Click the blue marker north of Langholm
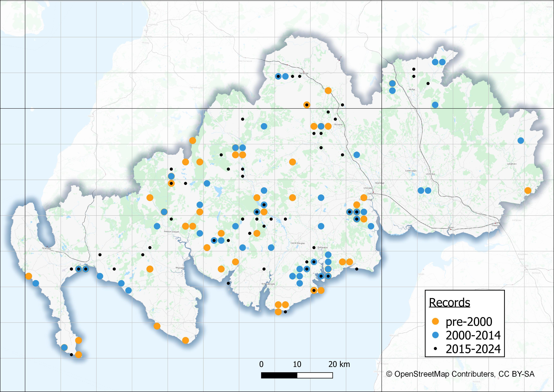 (x=521, y=141)
